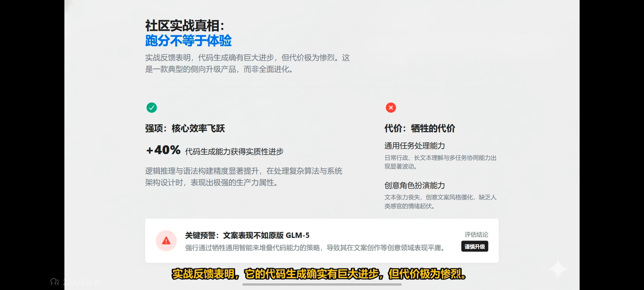
Task: Click the +40% statistic figure
Action: [163, 150]
